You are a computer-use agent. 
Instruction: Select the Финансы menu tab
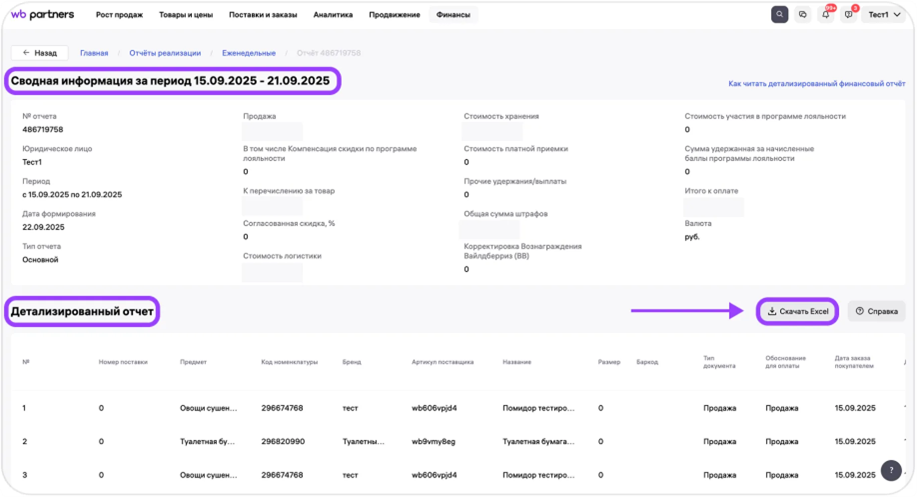point(453,15)
